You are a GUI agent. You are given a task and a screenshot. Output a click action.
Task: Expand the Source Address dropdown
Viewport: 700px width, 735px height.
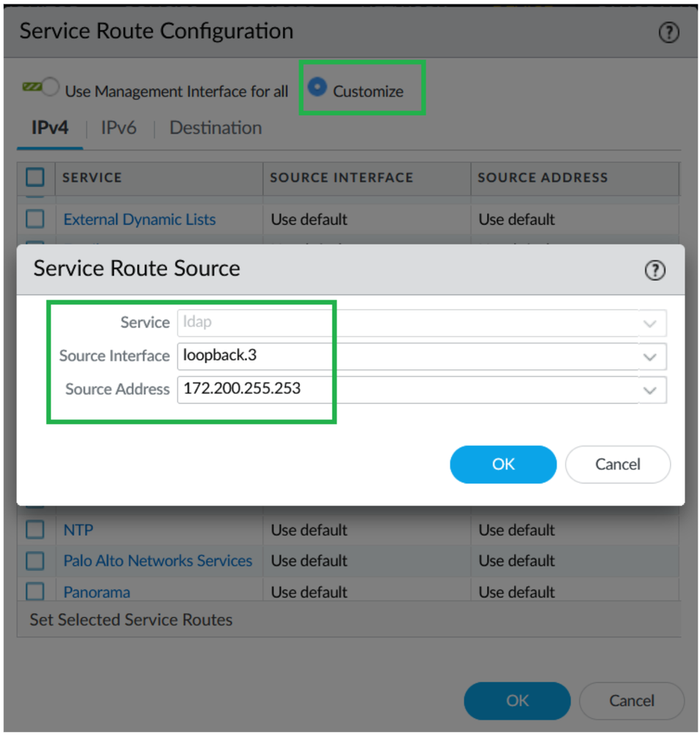pos(650,390)
